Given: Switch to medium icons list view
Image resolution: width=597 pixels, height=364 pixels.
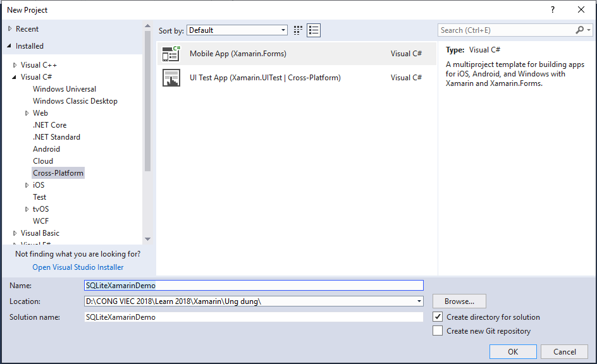Looking at the screenshot, I should click(x=314, y=30).
